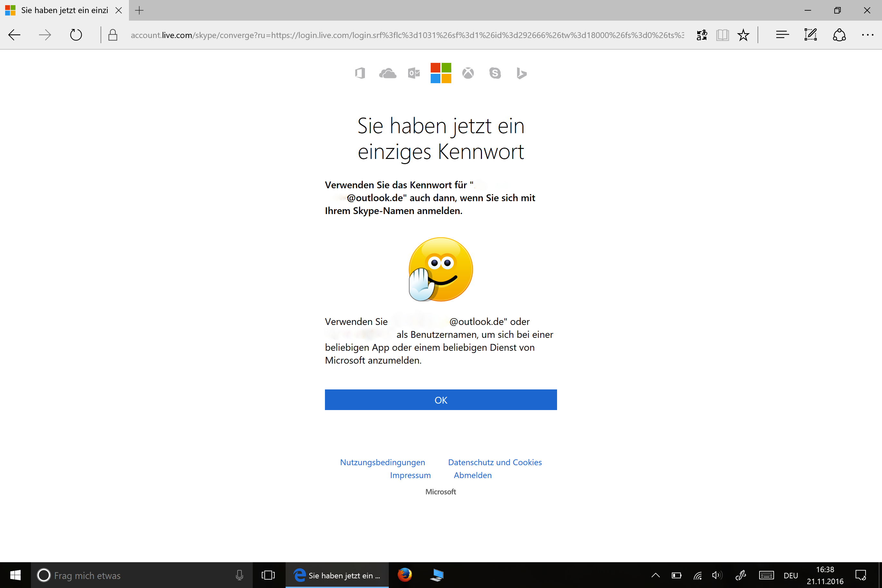
Task: Click the Cortana microphone icon
Action: pos(239,575)
